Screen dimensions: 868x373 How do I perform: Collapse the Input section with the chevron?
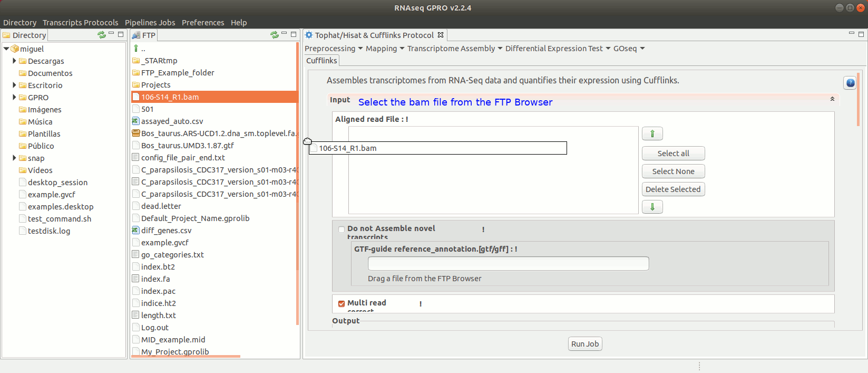(832, 99)
